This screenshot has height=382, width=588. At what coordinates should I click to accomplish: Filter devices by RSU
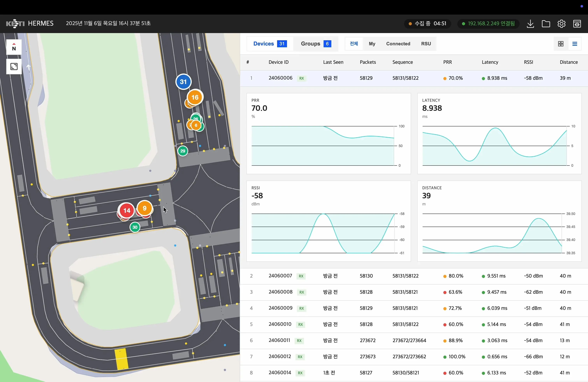click(426, 44)
